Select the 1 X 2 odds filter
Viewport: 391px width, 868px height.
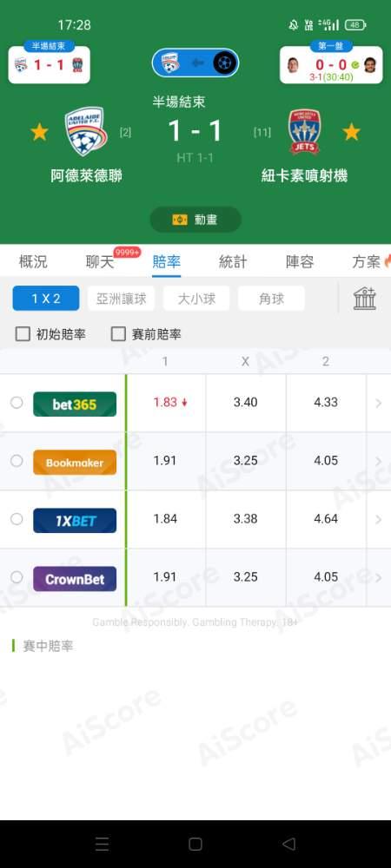point(46,299)
